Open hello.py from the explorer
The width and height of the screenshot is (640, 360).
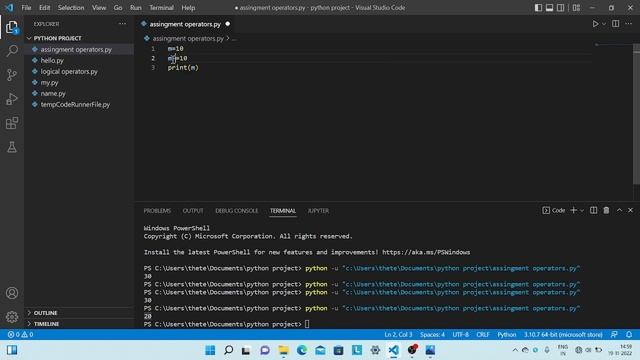[x=52, y=60]
